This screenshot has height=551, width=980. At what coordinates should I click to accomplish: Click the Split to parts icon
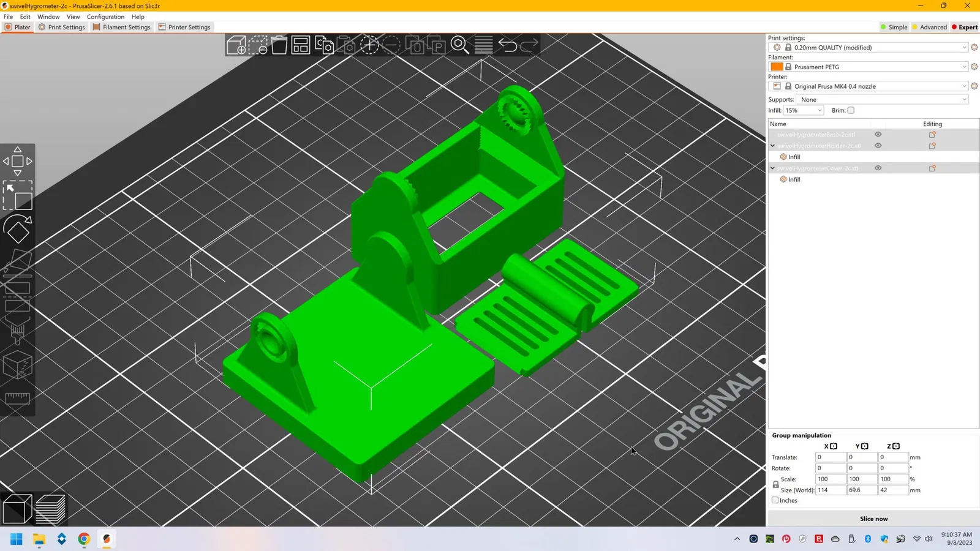(x=437, y=45)
